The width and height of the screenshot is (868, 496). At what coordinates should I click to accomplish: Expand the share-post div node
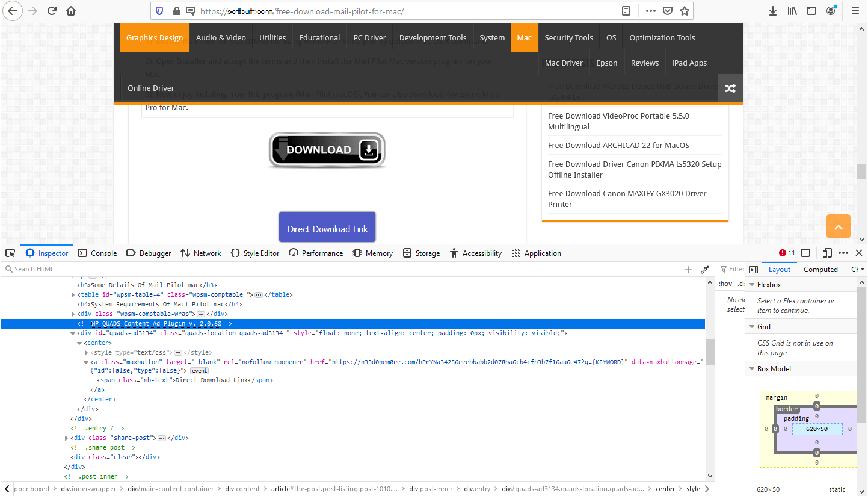click(67, 438)
